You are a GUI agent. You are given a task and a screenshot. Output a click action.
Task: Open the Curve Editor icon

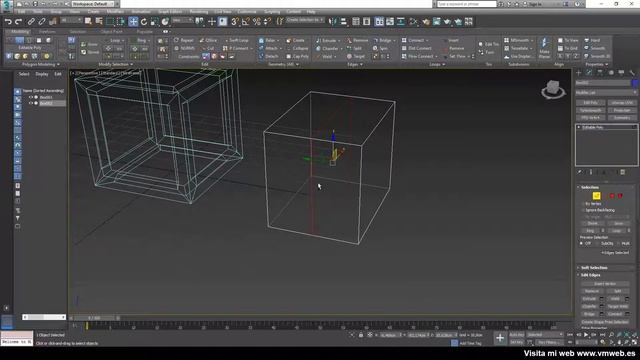pyautogui.click(x=390, y=21)
